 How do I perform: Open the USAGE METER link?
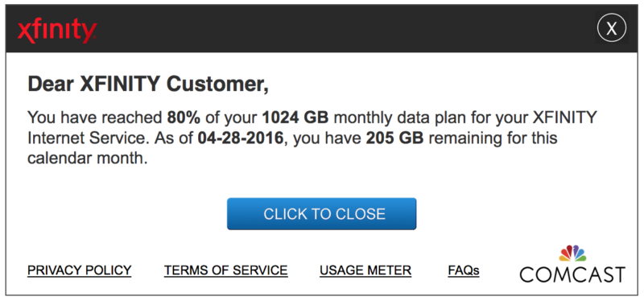[x=365, y=270]
